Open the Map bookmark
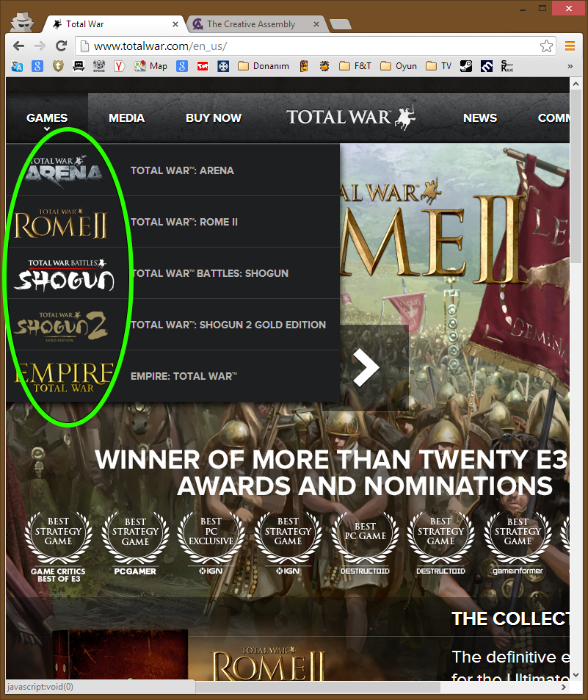 [x=151, y=67]
